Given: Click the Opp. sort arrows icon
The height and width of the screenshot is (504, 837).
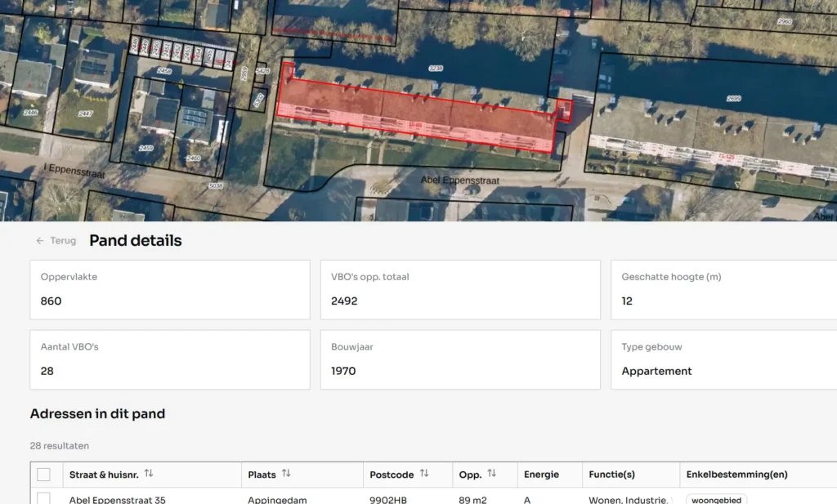Looking at the screenshot, I should pyautogui.click(x=491, y=474).
